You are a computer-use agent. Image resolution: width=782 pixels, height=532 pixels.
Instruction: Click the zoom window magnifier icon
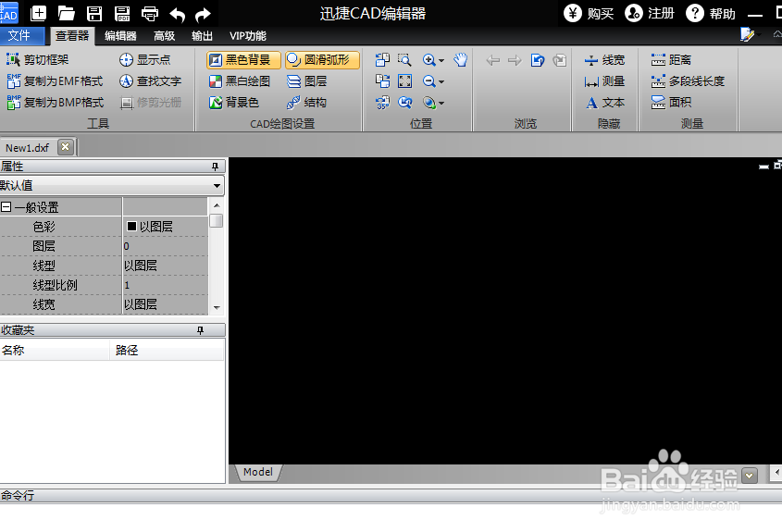404,60
